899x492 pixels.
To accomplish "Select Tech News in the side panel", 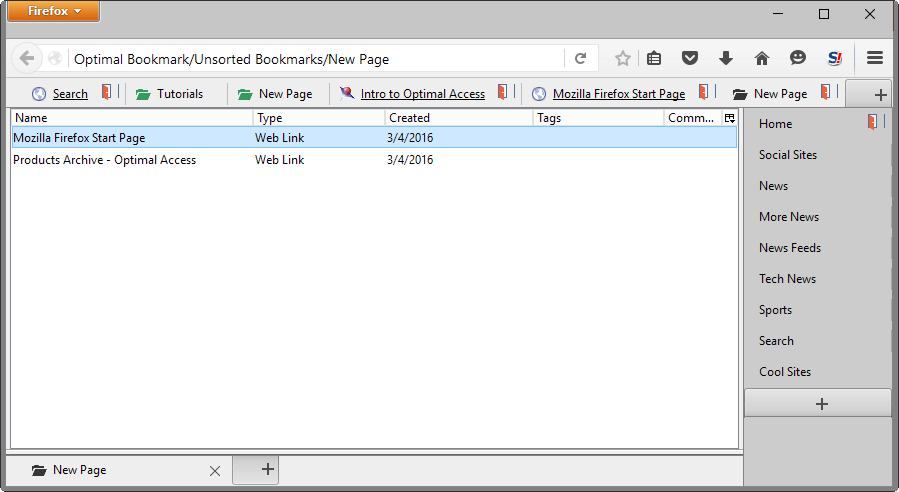I will click(787, 279).
